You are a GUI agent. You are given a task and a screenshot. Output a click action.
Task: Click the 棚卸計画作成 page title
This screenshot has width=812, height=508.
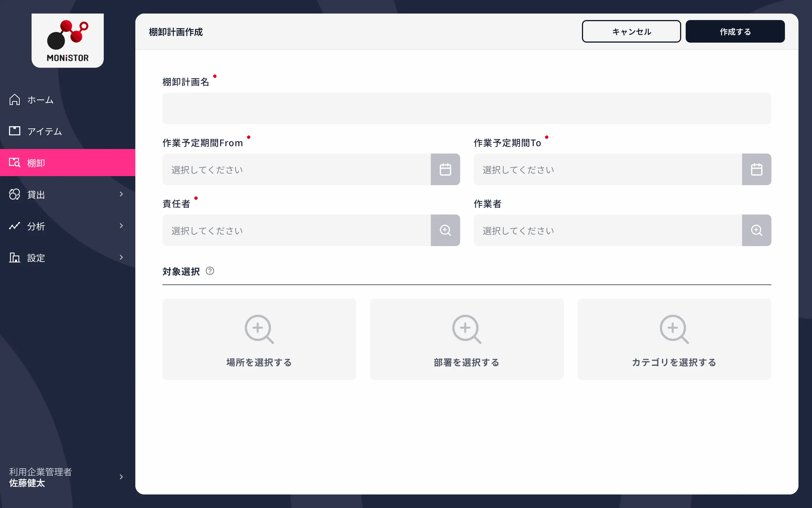[176, 32]
